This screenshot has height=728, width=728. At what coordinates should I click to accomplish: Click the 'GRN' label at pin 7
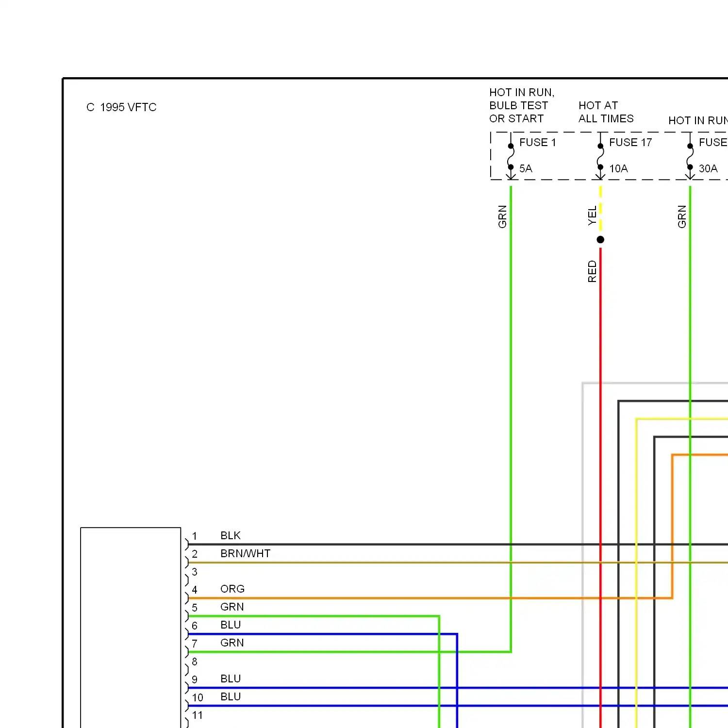click(x=232, y=643)
